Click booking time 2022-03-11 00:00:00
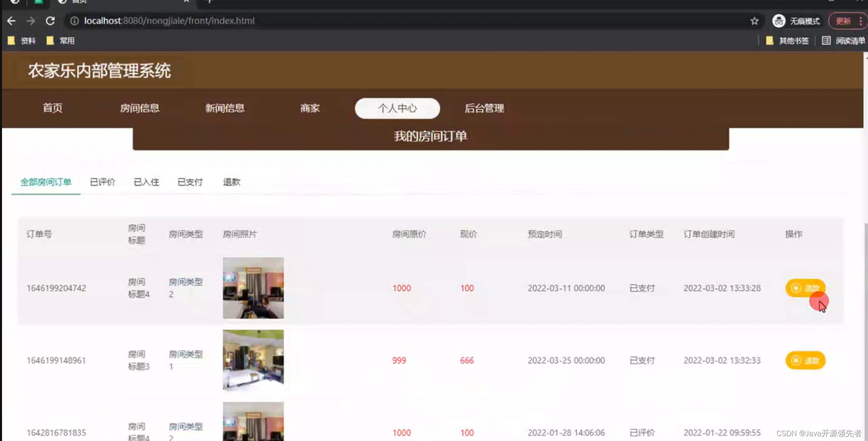Viewport: 868px width, 441px height. pos(566,288)
